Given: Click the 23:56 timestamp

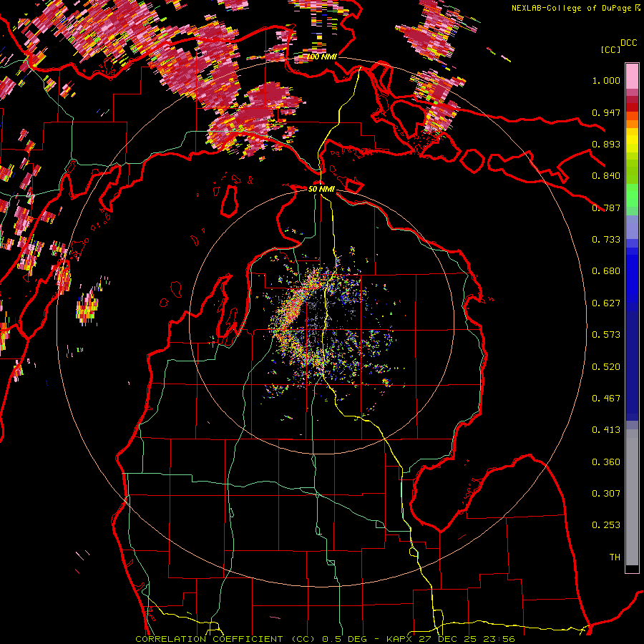Looking at the screenshot, I should pyautogui.click(x=499, y=639).
